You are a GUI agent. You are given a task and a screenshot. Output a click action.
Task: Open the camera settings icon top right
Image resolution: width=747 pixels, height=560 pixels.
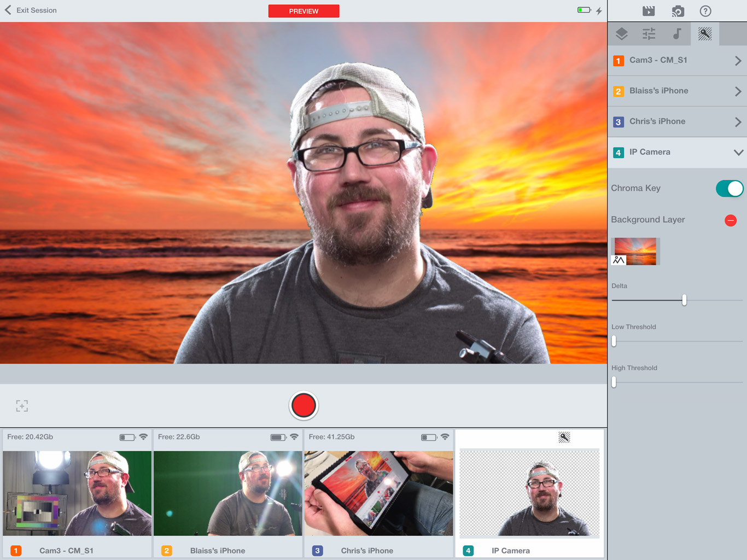(x=678, y=11)
